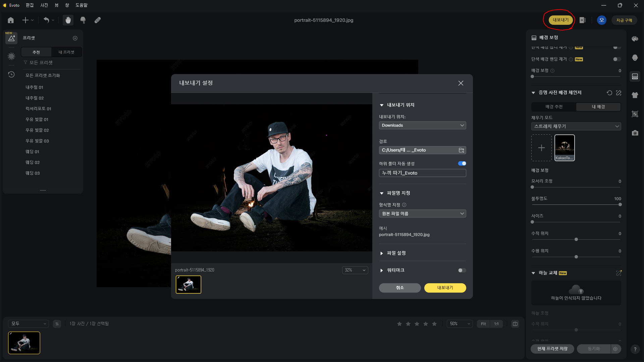644x362 pixels.
Task: Open the 32% preview zoom dropdown
Action: pos(355,270)
